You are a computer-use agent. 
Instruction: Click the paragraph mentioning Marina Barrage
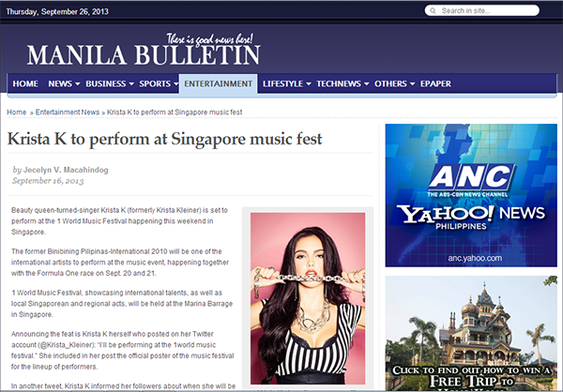pyautogui.click(x=122, y=303)
